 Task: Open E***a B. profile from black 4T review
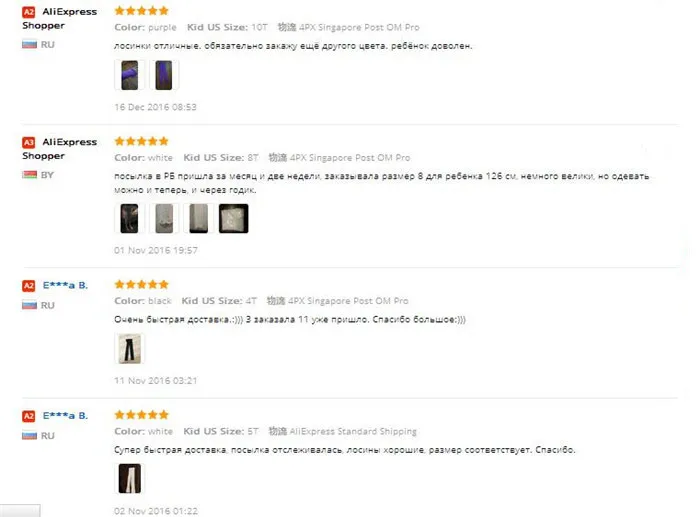pos(65,285)
